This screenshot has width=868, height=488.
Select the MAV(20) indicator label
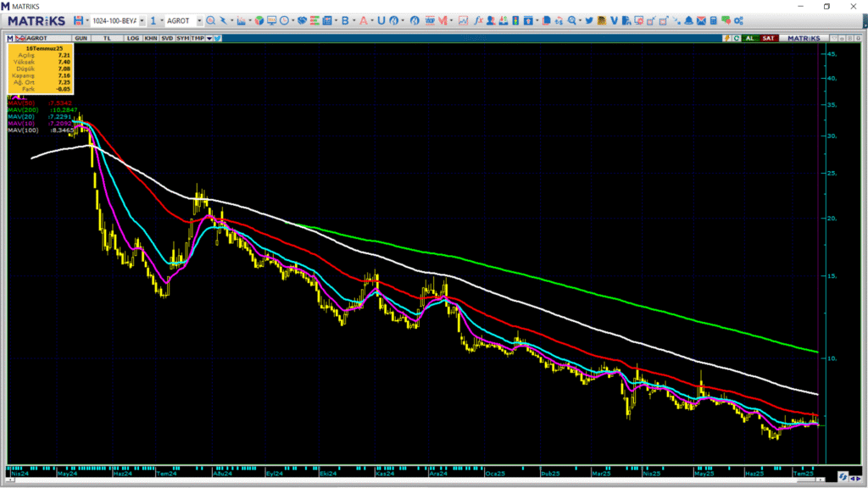point(21,117)
